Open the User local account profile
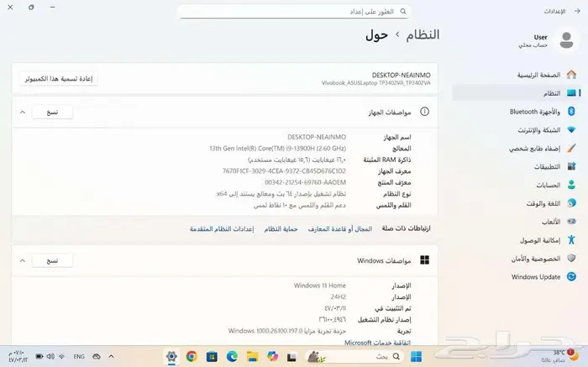Viewport: 588px width, 367px height. click(x=548, y=40)
